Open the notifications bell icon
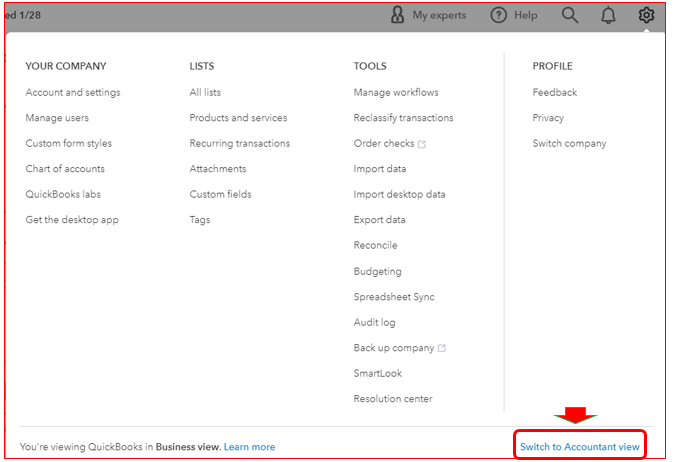 pos(608,16)
